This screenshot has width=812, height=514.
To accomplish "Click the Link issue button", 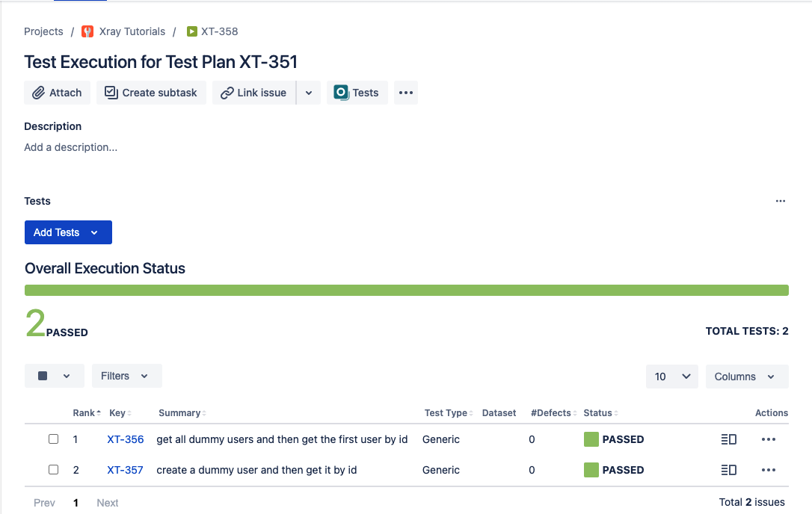I will (253, 93).
